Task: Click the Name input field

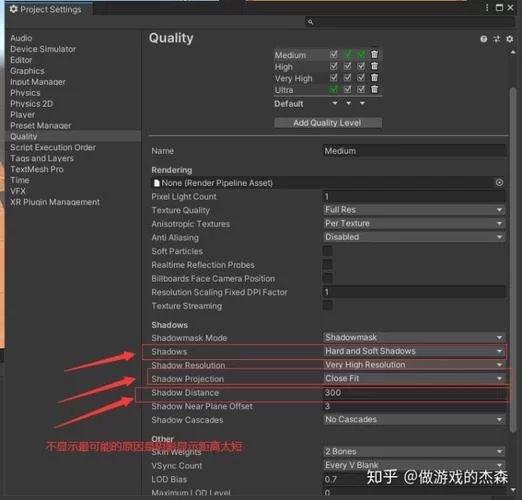Action: (x=414, y=151)
